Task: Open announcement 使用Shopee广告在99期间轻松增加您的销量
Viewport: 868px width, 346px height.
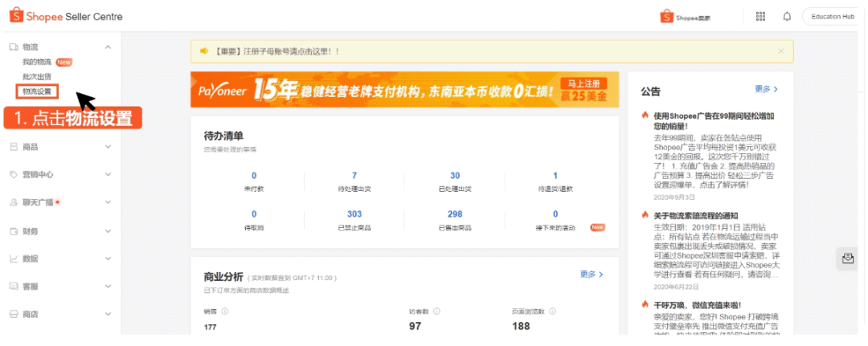Action: (x=714, y=120)
